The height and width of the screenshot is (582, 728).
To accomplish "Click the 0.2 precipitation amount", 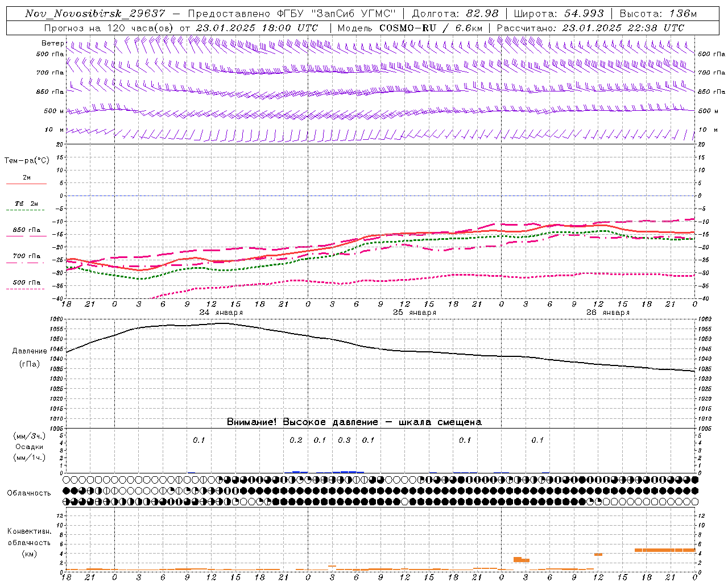I will pyautogui.click(x=296, y=440).
